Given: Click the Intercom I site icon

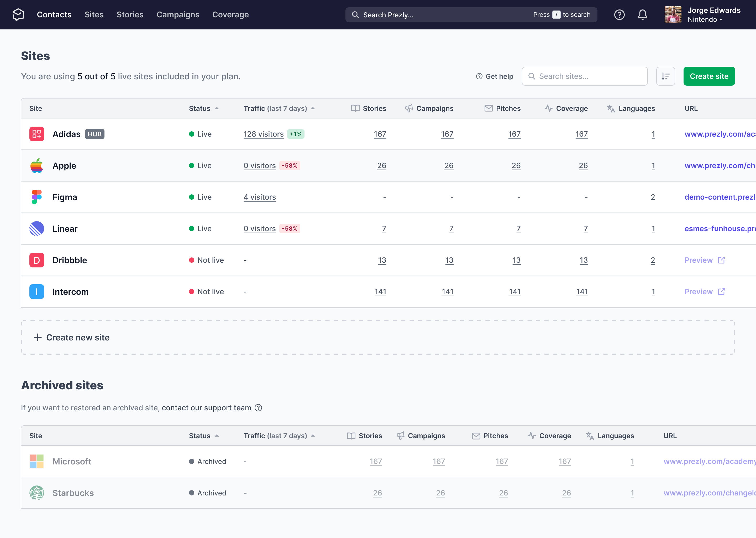Looking at the screenshot, I should (x=37, y=292).
